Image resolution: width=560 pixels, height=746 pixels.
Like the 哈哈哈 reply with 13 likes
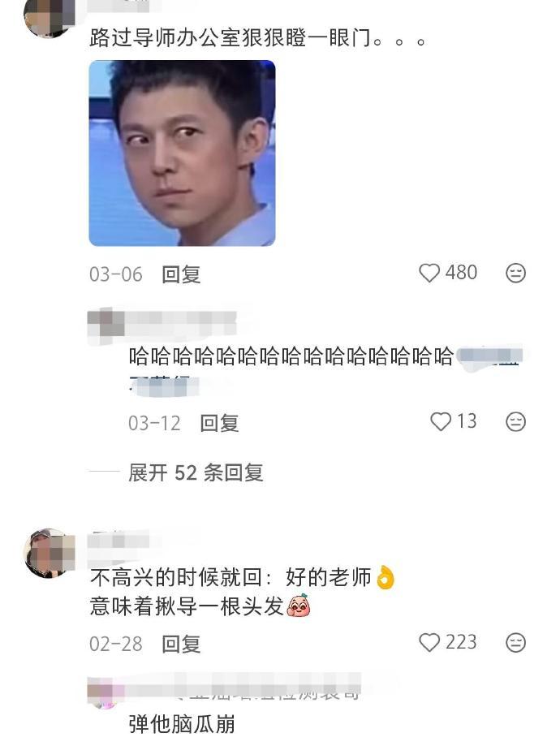pos(440,421)
